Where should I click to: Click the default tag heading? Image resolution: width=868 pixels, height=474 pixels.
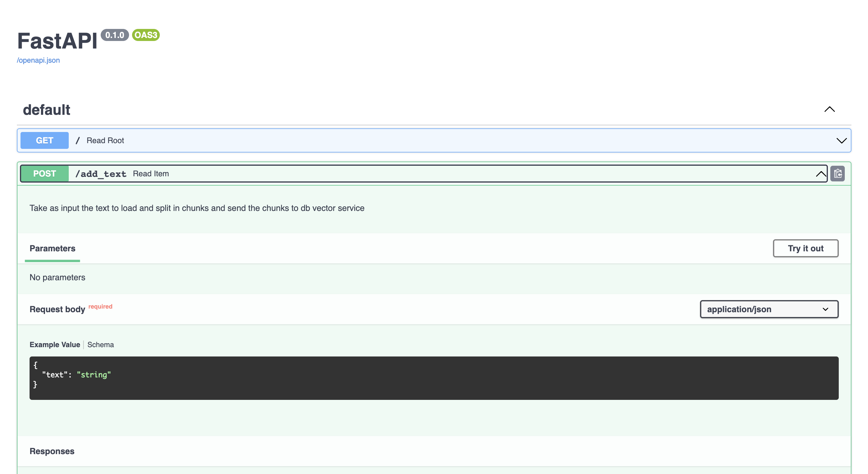coord(46,110)
